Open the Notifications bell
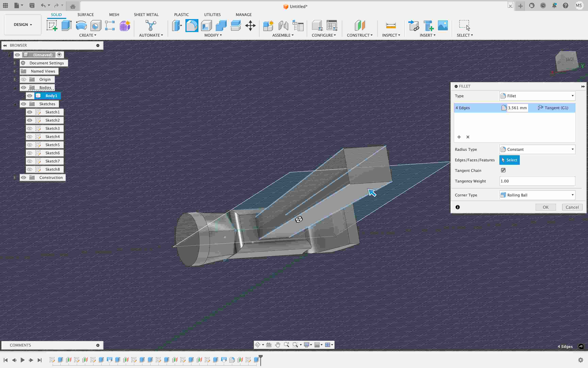Screen dimensions: 588x368 pyautogui.click(x=554, y=6)
